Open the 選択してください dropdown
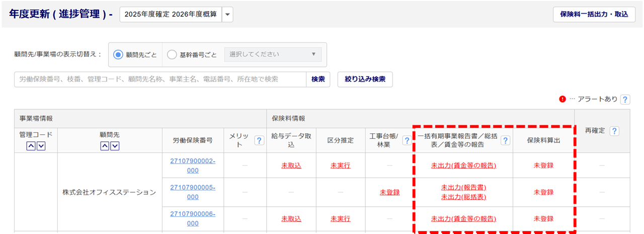 (x=273, y=54)
